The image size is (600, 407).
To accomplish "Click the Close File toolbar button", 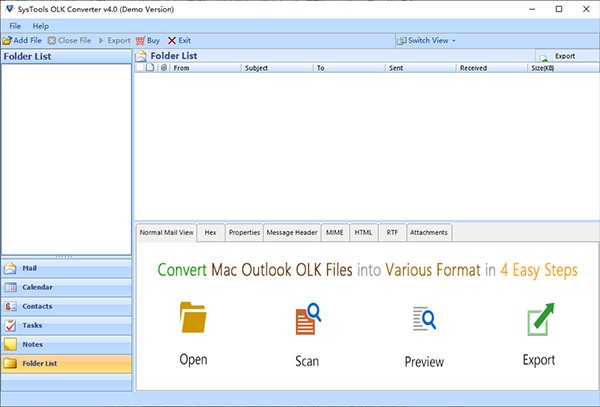I will [x=70, y=41].
